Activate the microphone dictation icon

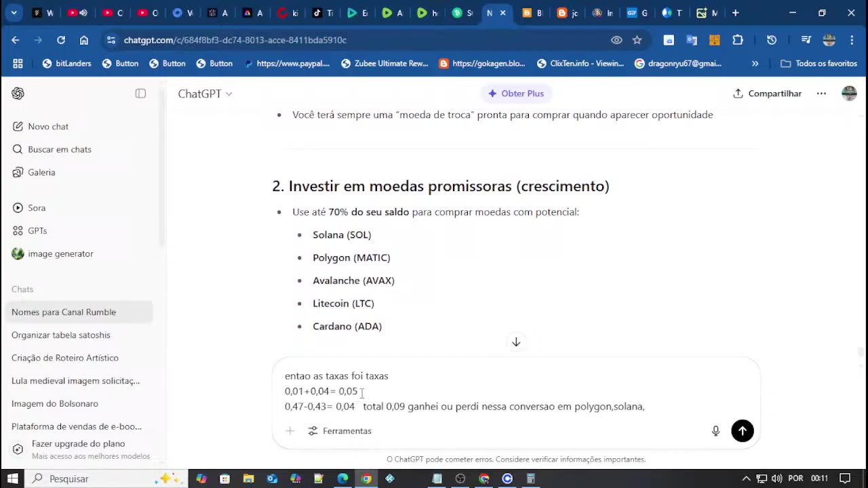click(x=715, y=431)
